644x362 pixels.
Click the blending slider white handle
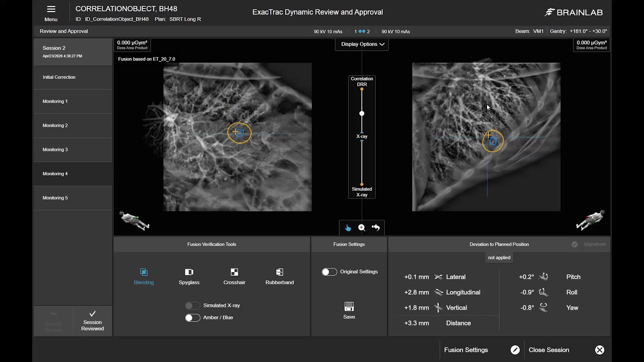click(362, 114)
